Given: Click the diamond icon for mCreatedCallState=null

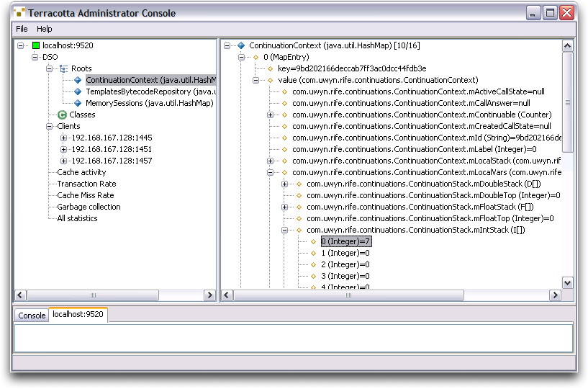Looking at the screenshot, I should [x=284, y=126].
